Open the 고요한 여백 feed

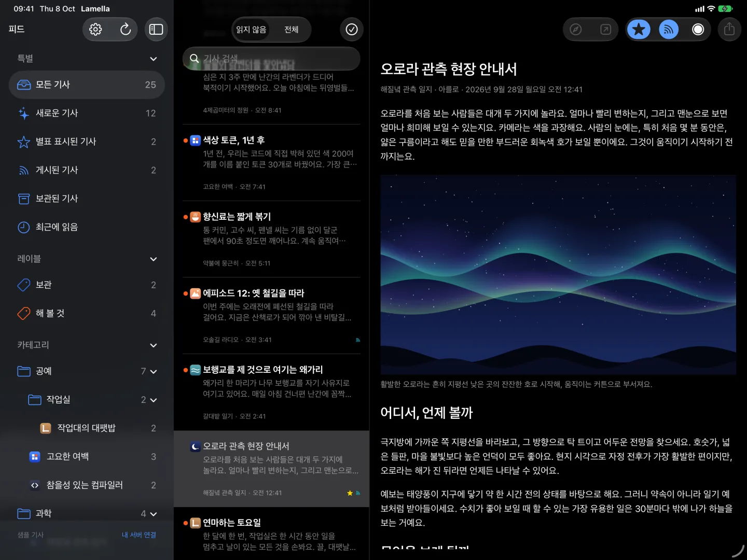click(87, 457)
